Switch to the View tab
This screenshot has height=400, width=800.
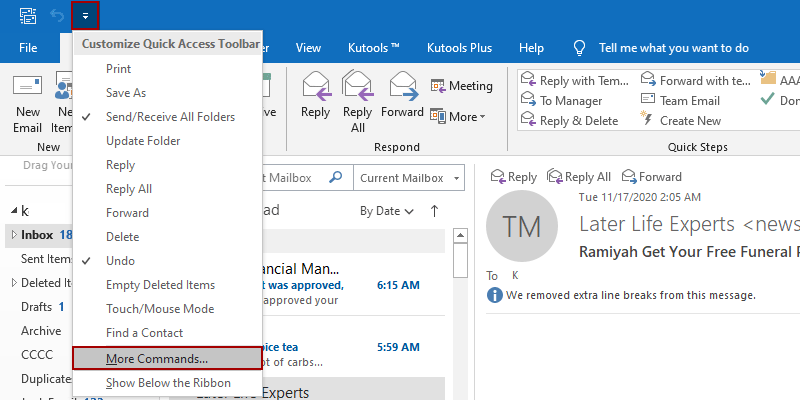click(x=308, y=48)
